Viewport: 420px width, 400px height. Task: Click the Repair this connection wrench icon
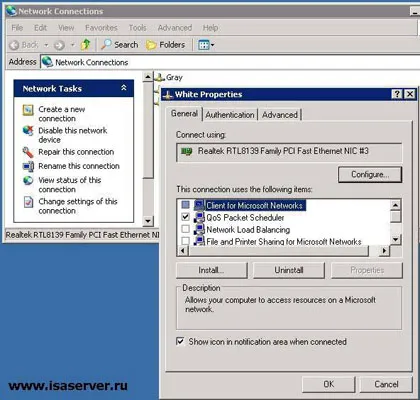tap(28, 152)
